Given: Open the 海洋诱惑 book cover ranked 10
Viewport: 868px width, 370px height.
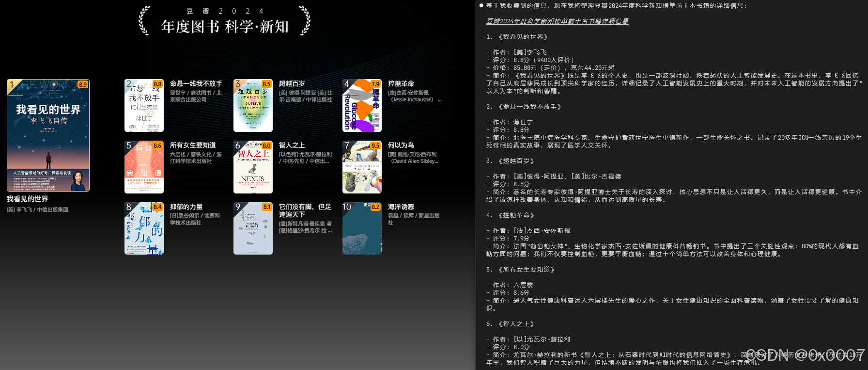Looking at the screenshot, I should point(362,228).
